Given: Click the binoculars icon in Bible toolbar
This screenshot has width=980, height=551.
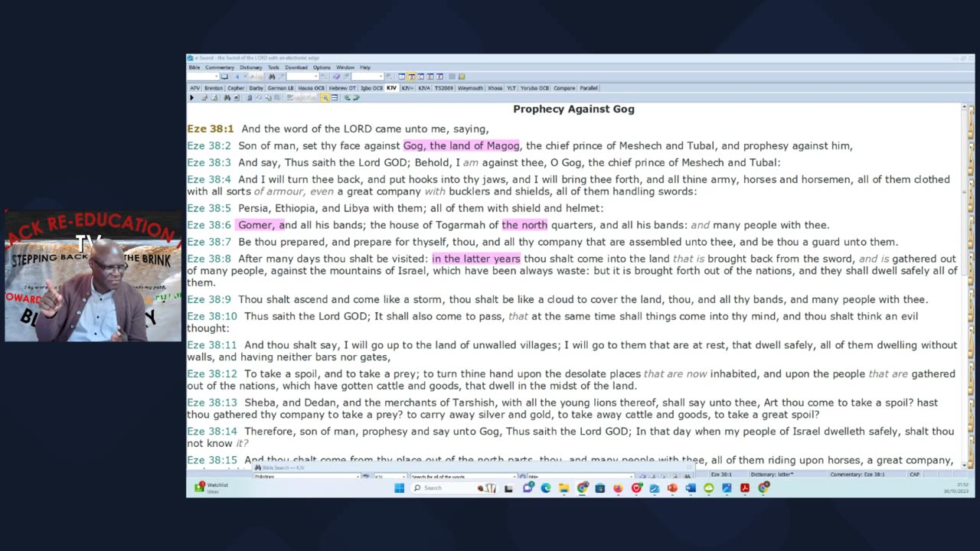Looking at the screenshot, I should tap(227, 98).
